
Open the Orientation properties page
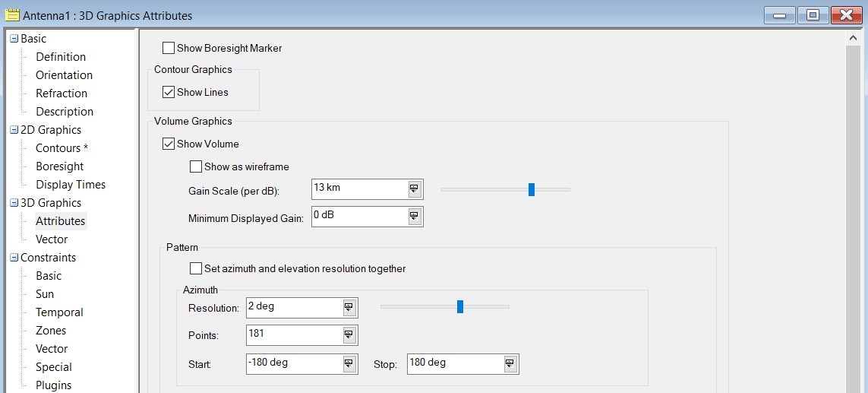pos(64,75)
